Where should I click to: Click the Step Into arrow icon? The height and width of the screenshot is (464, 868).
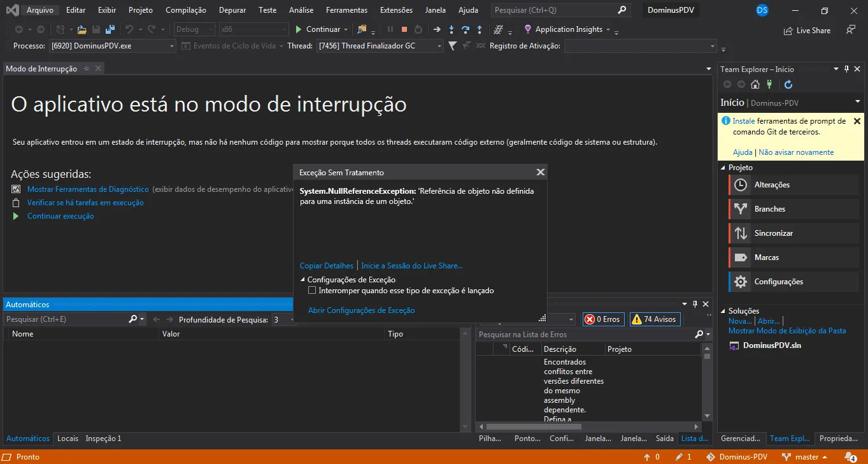452,29
